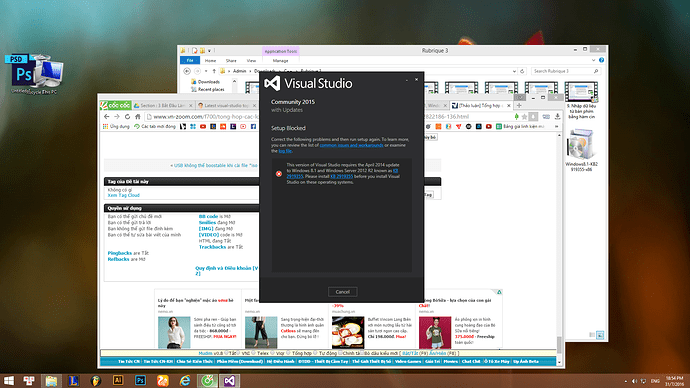Screen dimensions: 690x388
Task: Bookmark this page with the star icon
Action: [x=524, y=117]
